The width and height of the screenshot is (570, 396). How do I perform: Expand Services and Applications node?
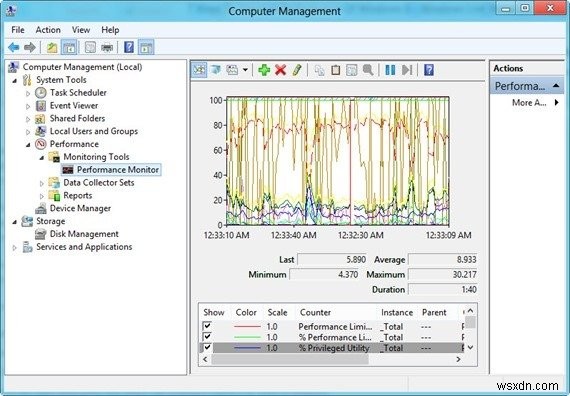coord(15,248)
